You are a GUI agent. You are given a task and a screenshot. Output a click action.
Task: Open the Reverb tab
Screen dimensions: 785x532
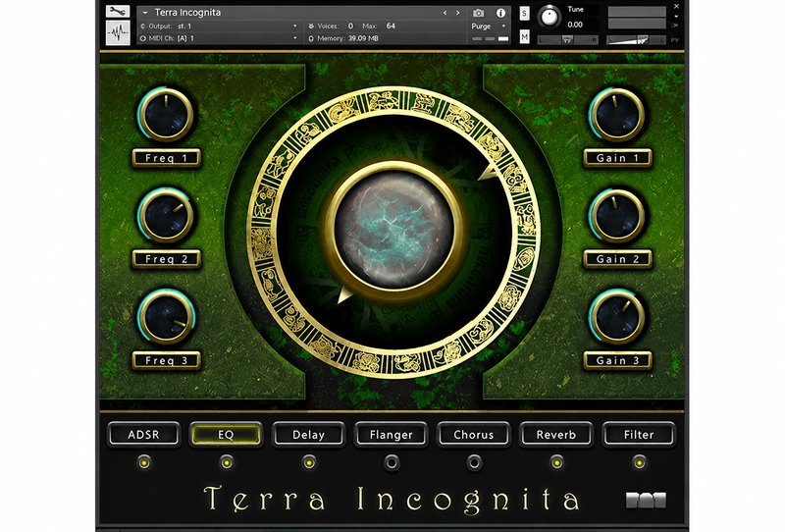556,434
